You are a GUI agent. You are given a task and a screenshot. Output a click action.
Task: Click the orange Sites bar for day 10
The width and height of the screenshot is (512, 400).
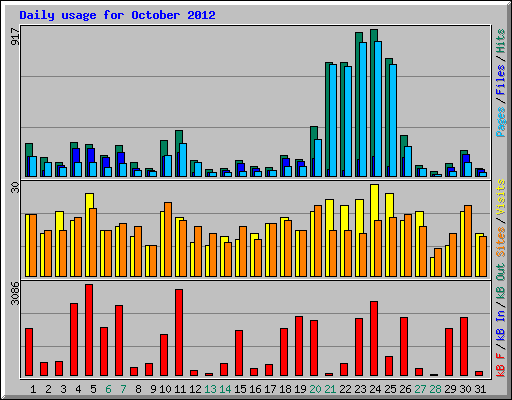pyautogui.click(x=168, y=239)
